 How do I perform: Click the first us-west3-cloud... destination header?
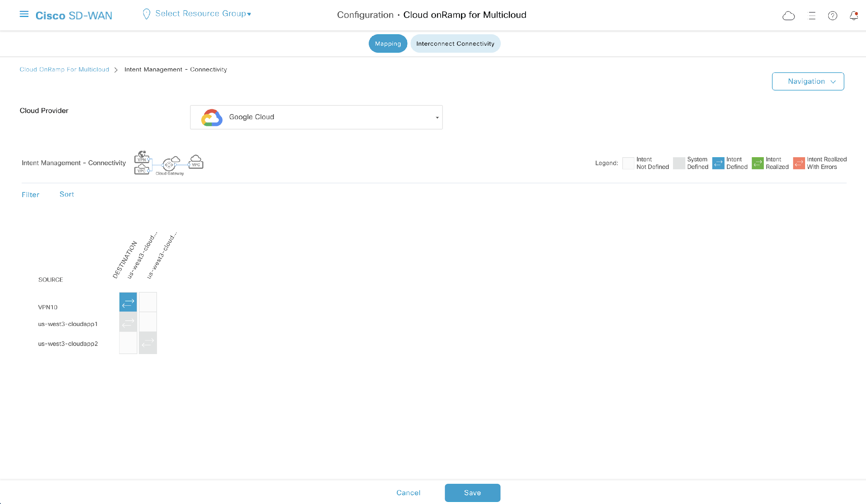(142, 255)
